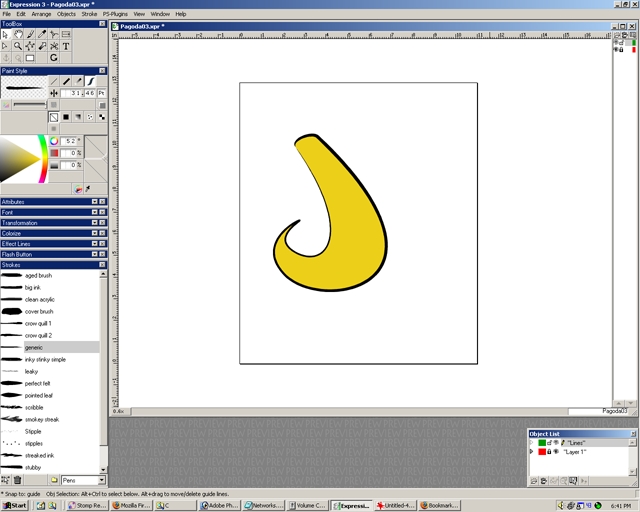Select the "big ink" stroke
This screenshot has height=512, width=640.
click(x=49, y=287)
